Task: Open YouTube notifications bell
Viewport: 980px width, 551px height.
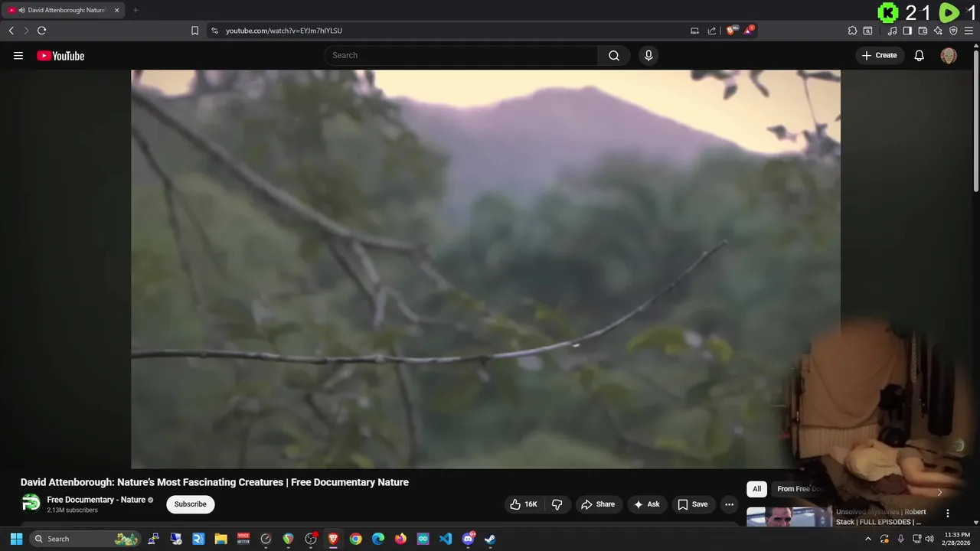Action: 919,55
